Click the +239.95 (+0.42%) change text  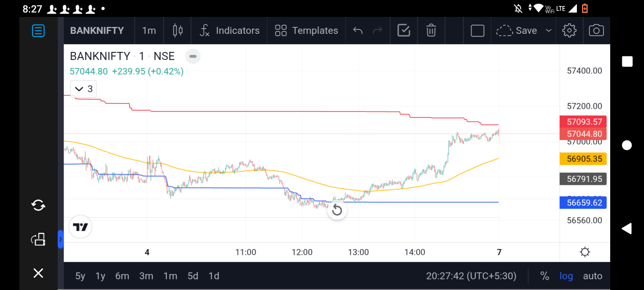[x=148, y=71]
